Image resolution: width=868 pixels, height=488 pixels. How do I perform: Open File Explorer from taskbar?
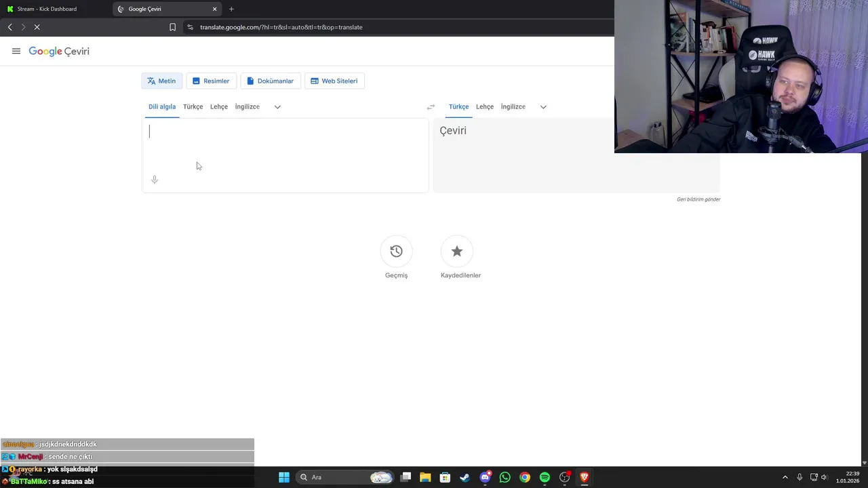click(425, 477)
